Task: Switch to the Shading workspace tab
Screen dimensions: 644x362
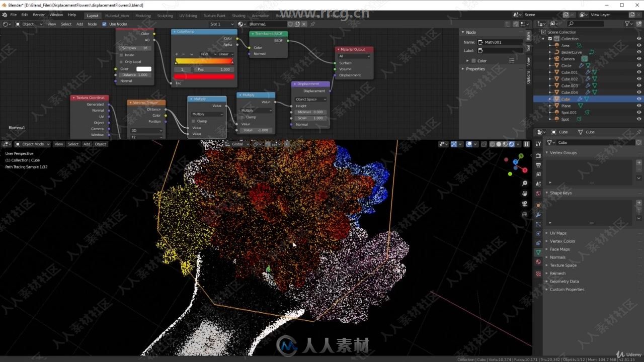Action: click(238, 16)
